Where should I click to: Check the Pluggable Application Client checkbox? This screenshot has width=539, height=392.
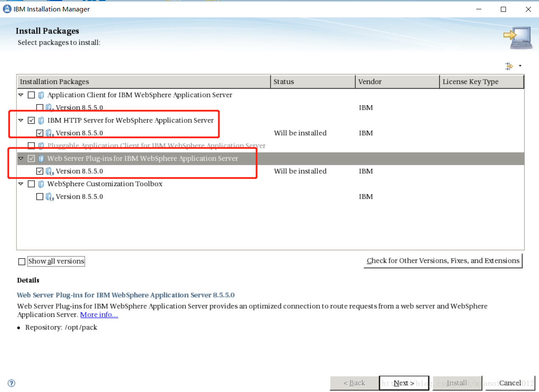31,146
